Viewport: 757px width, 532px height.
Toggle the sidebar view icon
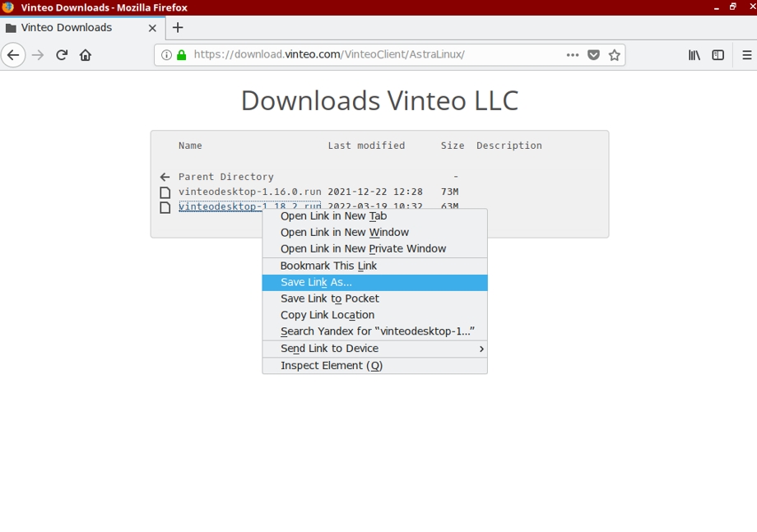coord(718,55)
